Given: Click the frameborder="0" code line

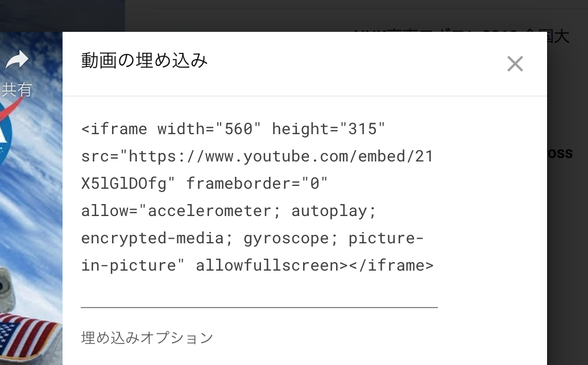Looking at the screenshot, I should point(257,184).
